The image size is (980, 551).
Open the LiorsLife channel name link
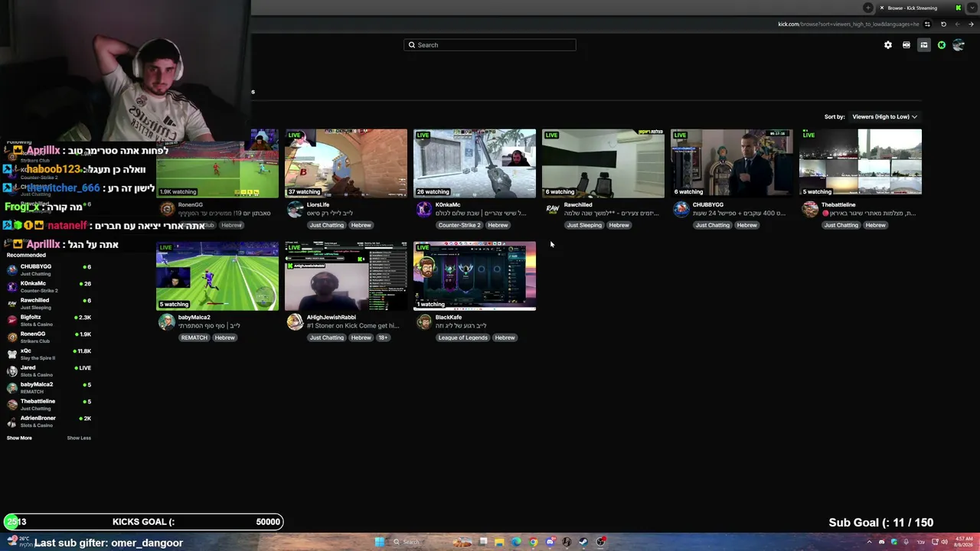click(318, 205)
